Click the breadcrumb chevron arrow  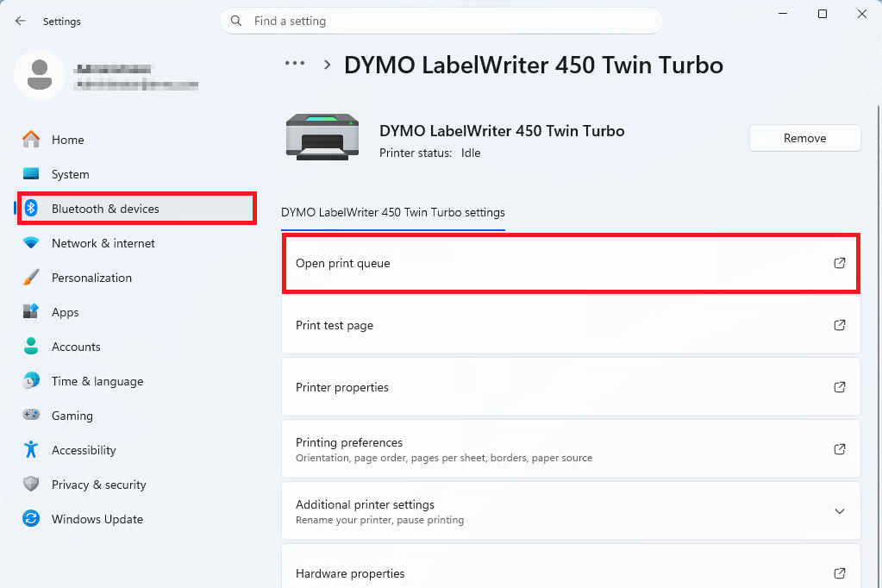click(x=327, y=65)
